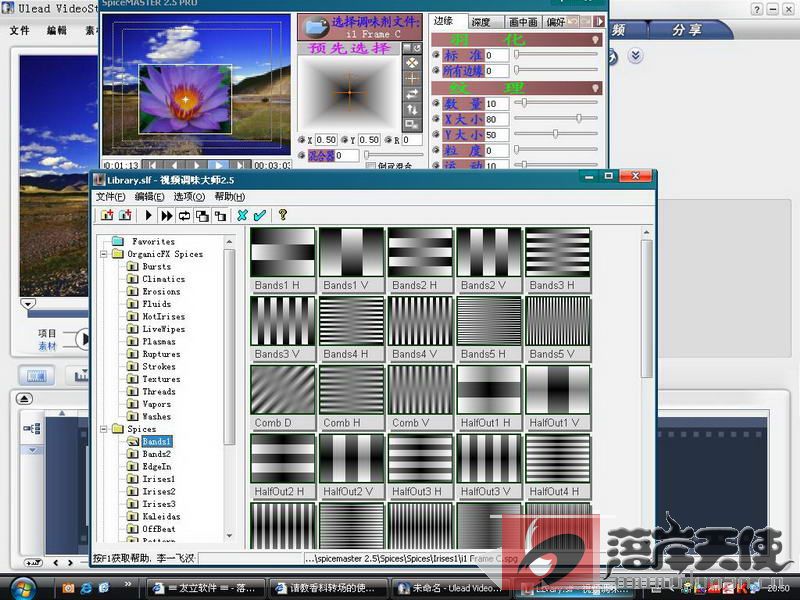The width and height of the screenshot is (800, 600).
Task: Click the folder tree scroll up arrow
Action: [x=230, y=241]
